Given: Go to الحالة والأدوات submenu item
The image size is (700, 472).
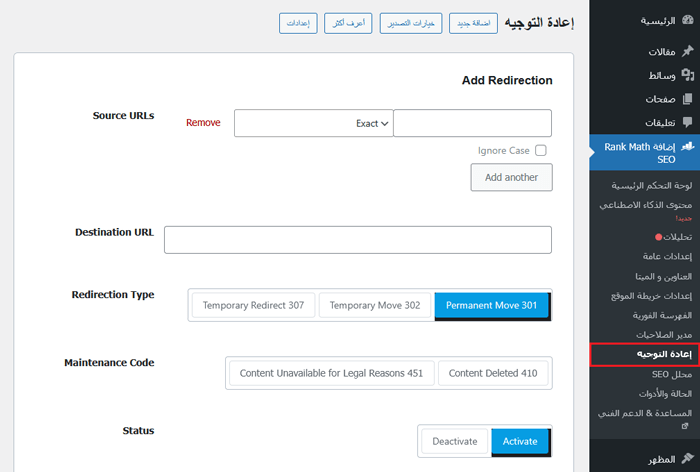Looking at the screenshot, I should click(x=665, y=393).
